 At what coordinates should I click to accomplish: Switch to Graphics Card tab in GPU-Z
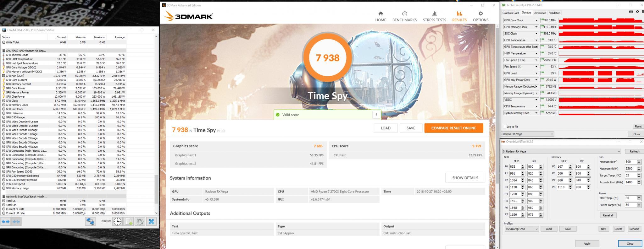pos(511,13)
